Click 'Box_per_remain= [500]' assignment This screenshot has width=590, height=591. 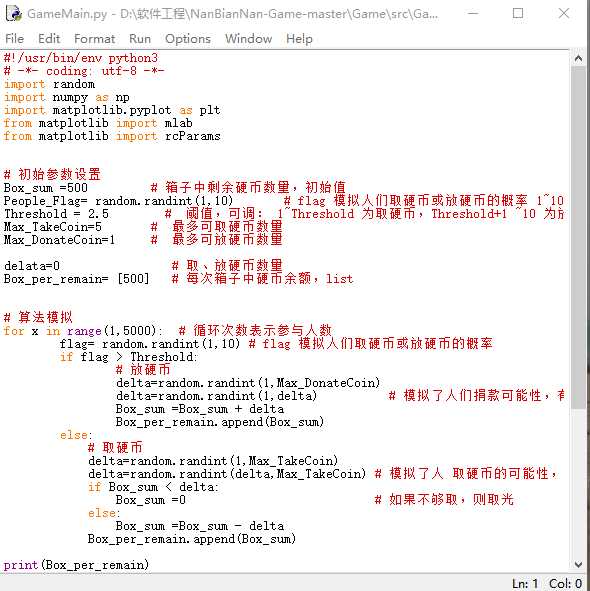click(x=77, y=279)
